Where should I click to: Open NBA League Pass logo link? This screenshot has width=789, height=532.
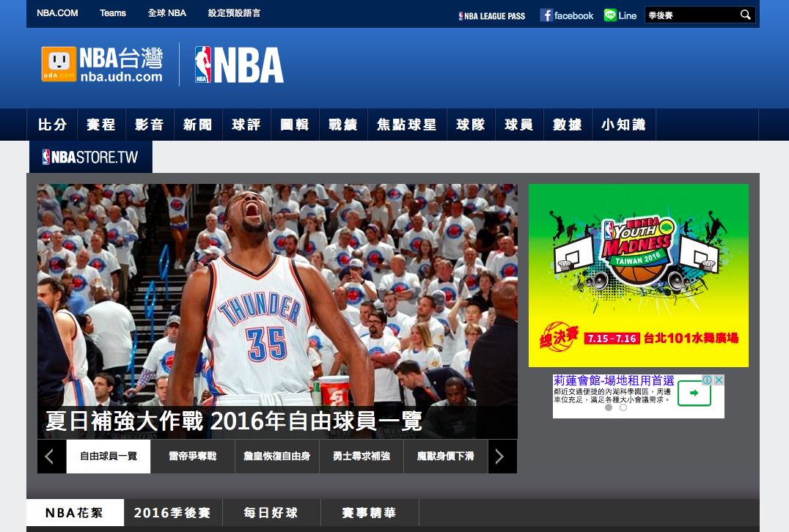click(x=491, y=16)
